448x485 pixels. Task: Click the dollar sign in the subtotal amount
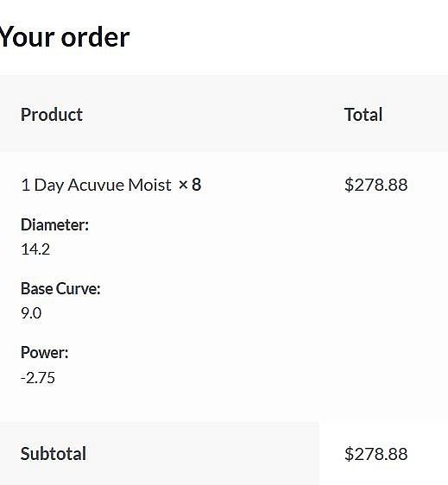pyautogui.click(x=349, y=454)
